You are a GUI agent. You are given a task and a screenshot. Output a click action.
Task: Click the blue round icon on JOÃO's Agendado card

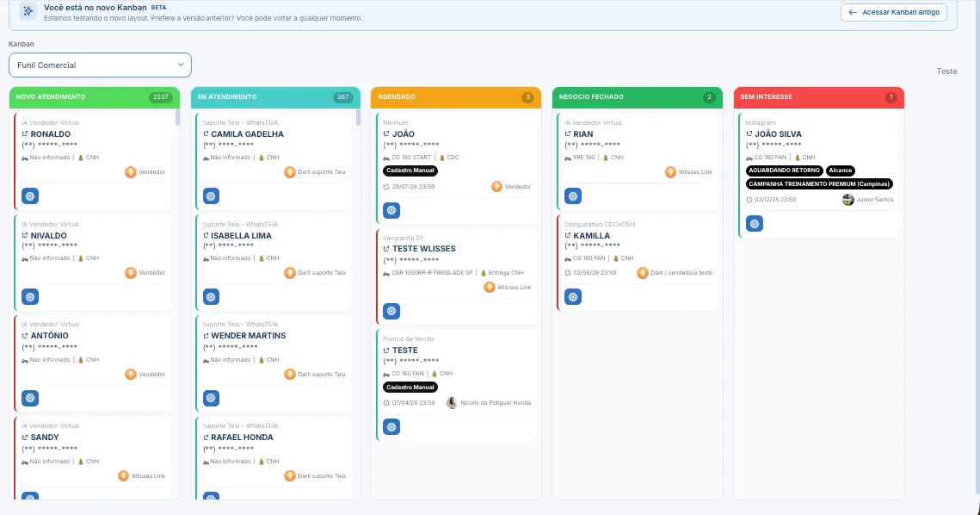pyautogui.click(x=391, y=210)
